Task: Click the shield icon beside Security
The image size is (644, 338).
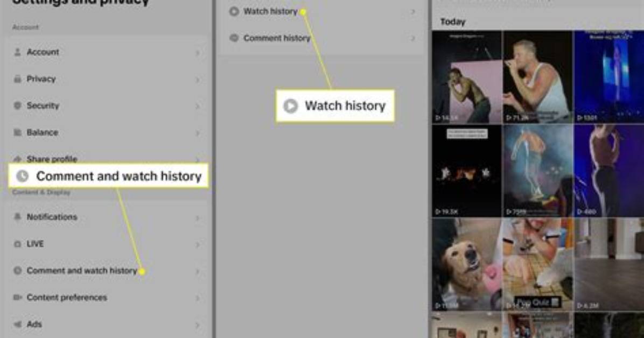Action: (x=17, y=105)
